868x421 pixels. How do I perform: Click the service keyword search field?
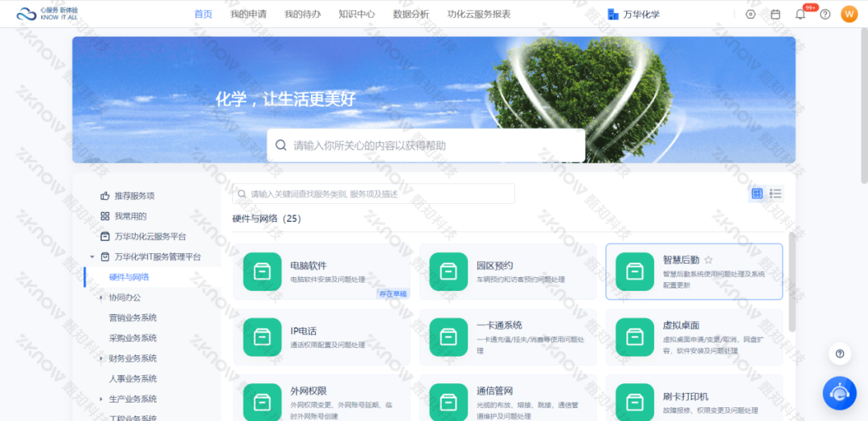coord(374,194)
